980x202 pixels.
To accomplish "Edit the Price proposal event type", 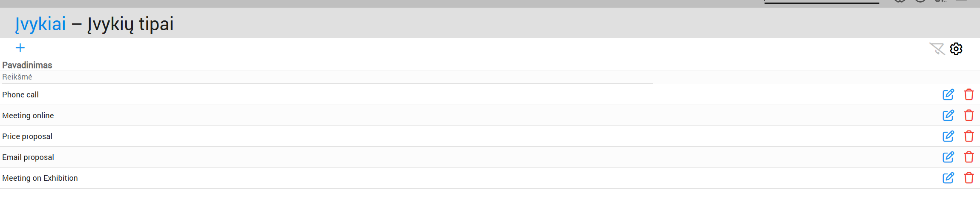I will point(948,136).
